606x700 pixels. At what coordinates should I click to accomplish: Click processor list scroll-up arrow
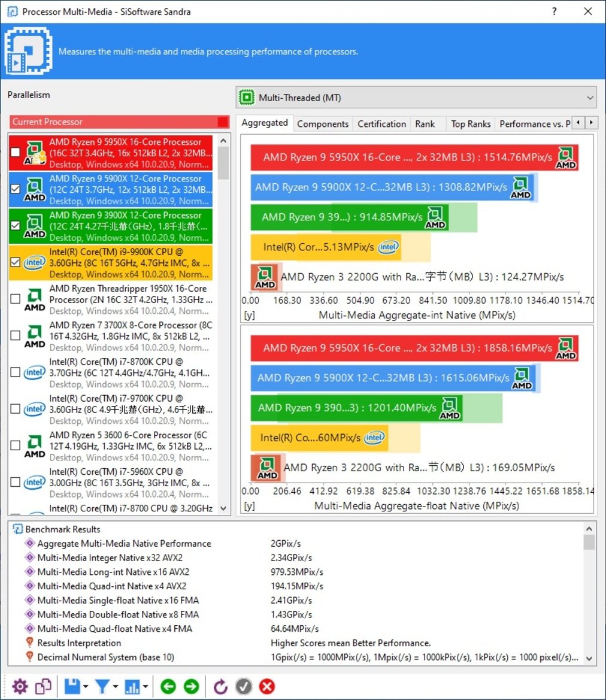[223, 141]
